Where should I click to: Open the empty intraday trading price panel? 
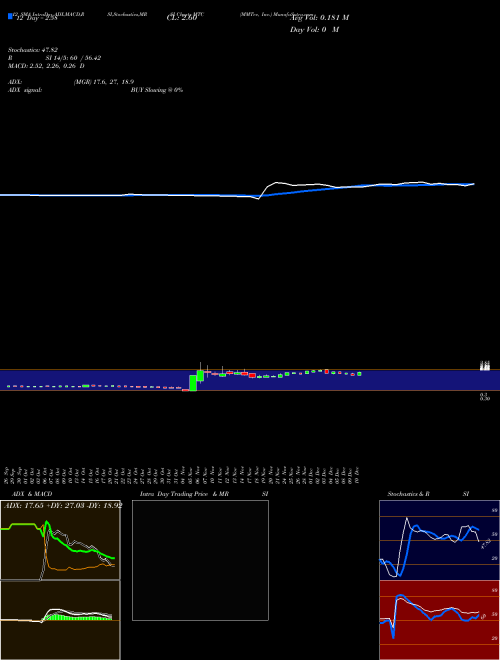(200, 560)
